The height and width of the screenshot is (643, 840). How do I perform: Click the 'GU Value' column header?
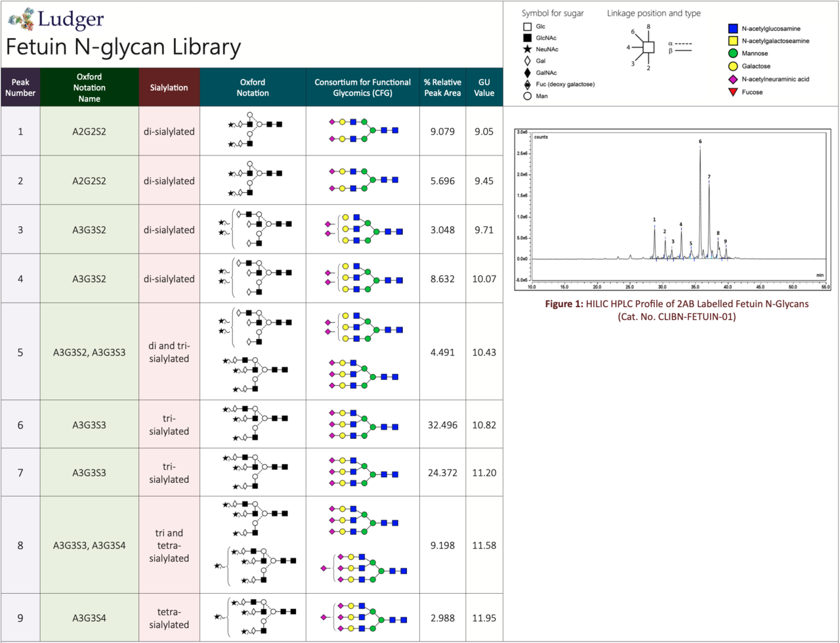click(x=484, y=87)
